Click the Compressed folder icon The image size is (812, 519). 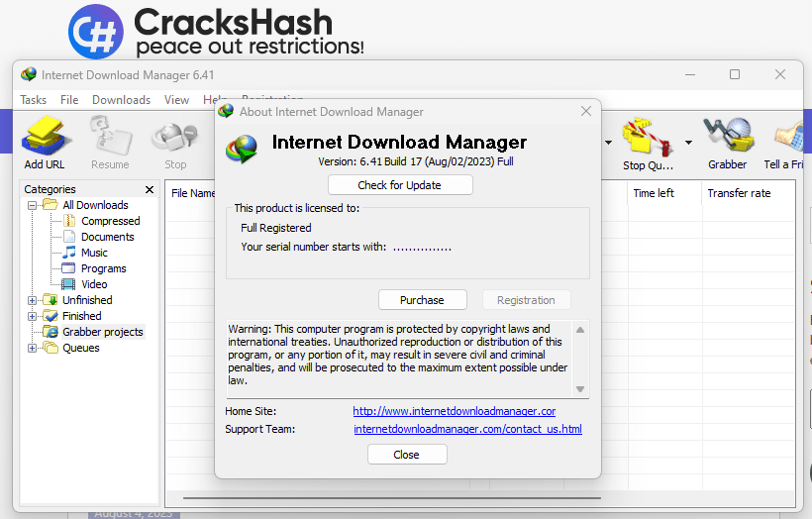point(69,221)
